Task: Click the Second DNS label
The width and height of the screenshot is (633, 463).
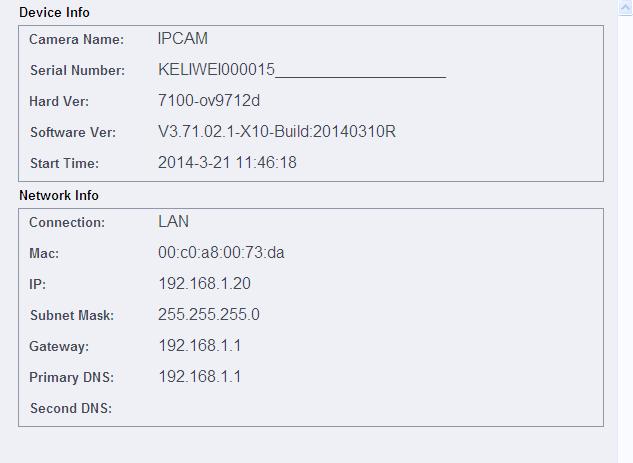Action: pos(71,408)
